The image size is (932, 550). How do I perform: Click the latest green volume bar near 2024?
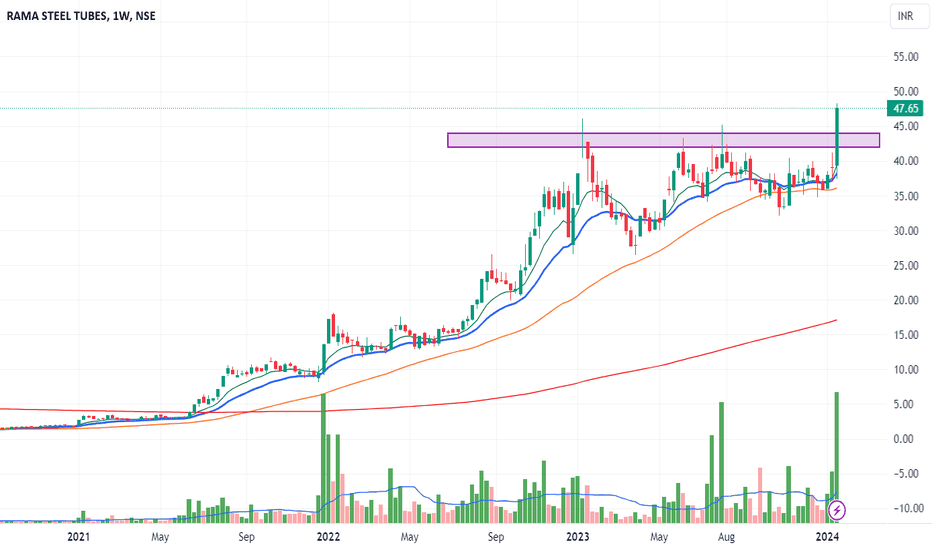tap(837, 446)
